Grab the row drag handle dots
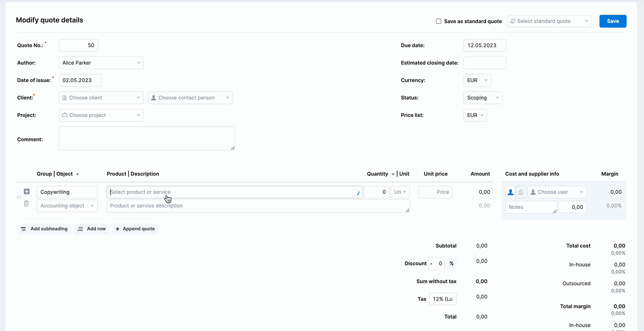This screenshot has height=331, width=644. click(19, 197)
